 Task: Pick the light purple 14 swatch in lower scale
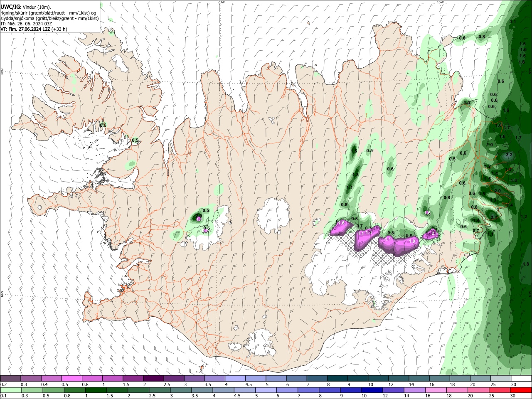415,390
